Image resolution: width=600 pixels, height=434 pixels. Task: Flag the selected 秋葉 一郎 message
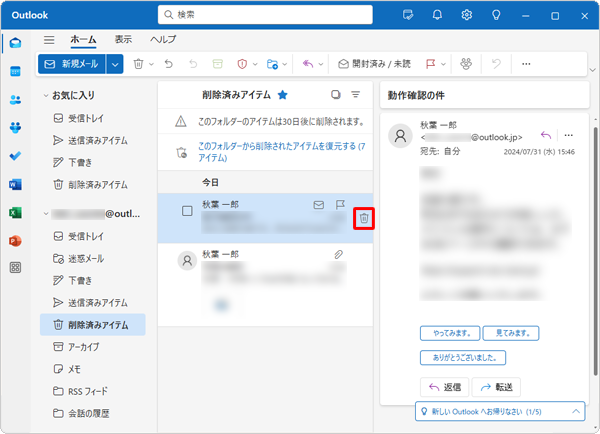[x=340, y=205]
